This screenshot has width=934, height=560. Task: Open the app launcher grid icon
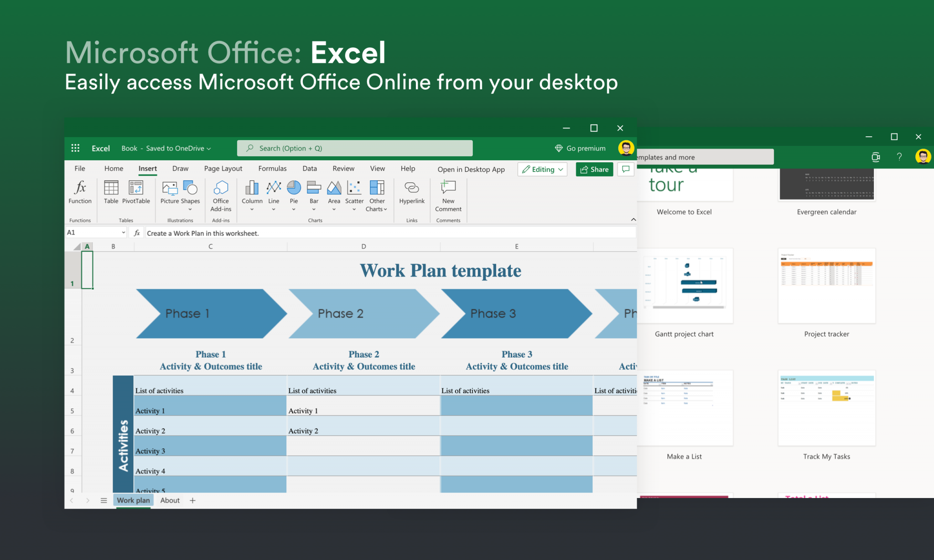(x=76, y=148)
